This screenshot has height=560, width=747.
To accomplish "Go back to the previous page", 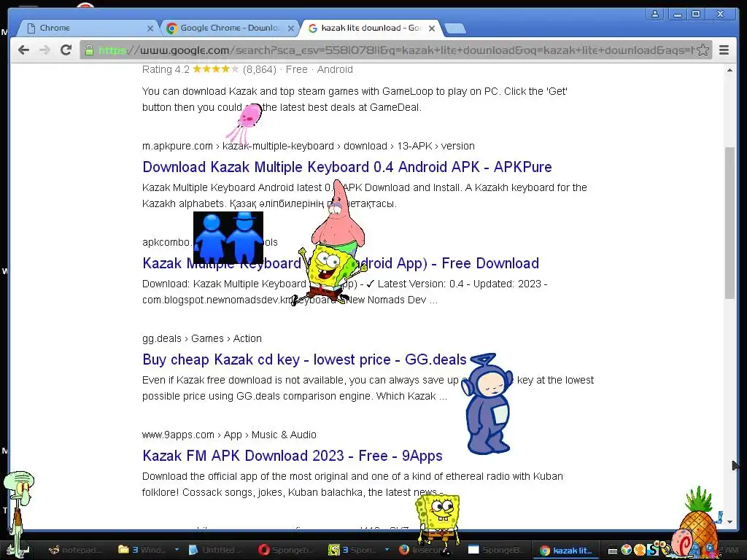I will [23, 50].
